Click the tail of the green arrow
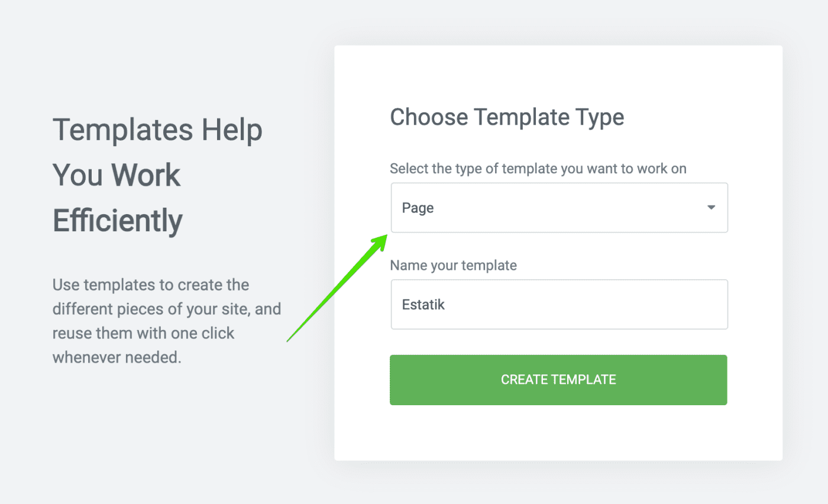Image resolution: width=828 pixels, height=504 pixels. 289,340
